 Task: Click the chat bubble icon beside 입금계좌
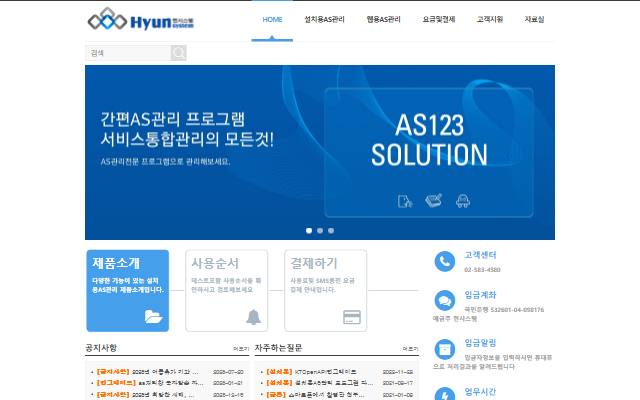(445, 301)
